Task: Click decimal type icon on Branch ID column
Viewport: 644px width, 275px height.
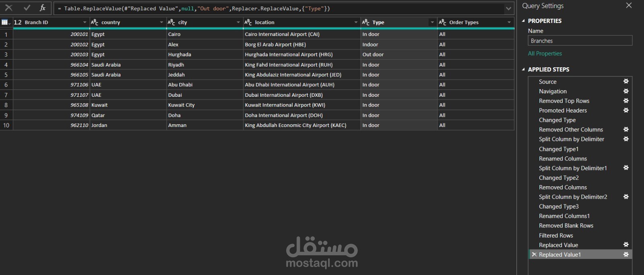Action: click(x=18, y=22)
